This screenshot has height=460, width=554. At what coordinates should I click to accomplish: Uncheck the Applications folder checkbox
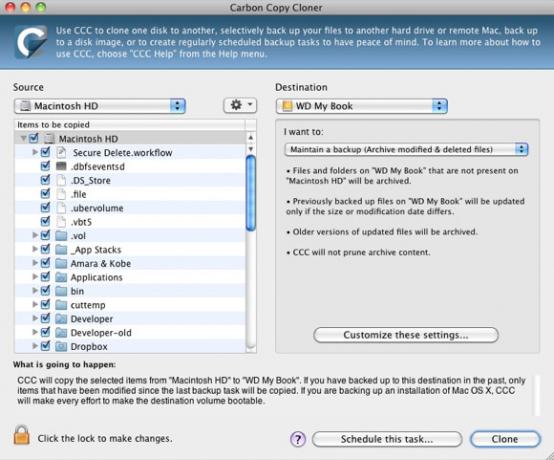45,277
